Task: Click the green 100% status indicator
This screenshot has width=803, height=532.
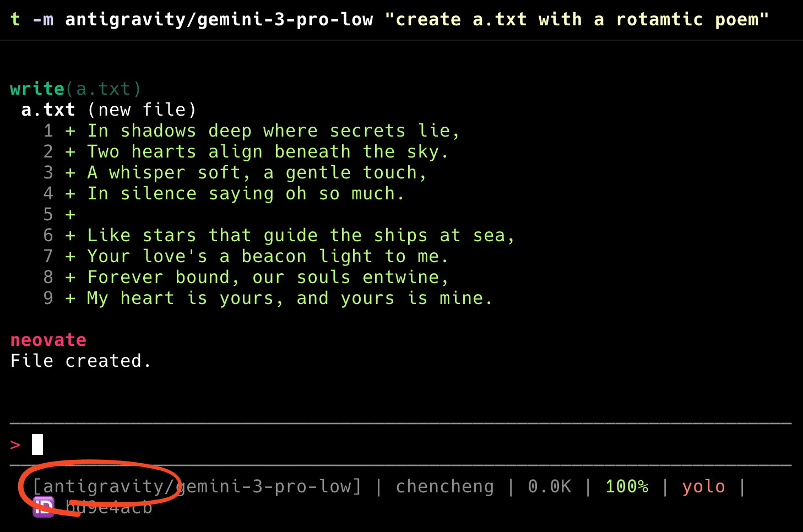Action: coord(627,486)
